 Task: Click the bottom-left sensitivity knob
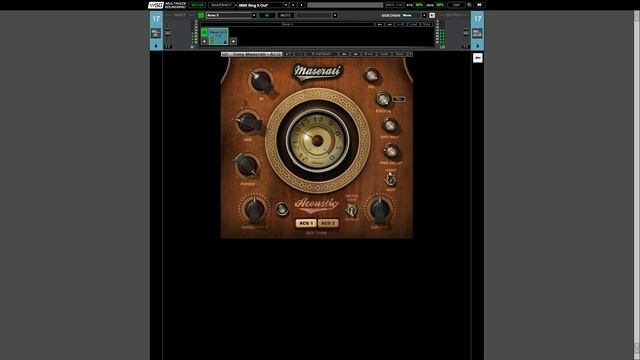(254, 210)
